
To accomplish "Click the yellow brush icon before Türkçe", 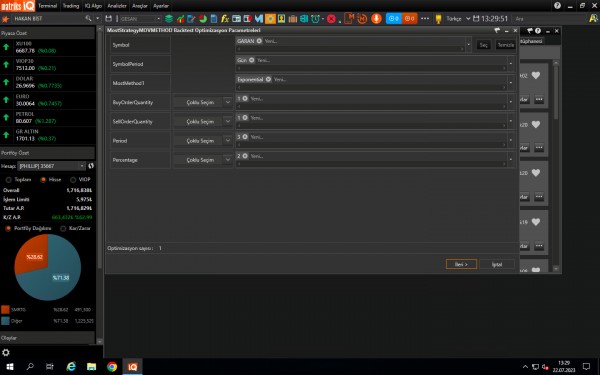I will pyautogui.click(x=439, y=18).
